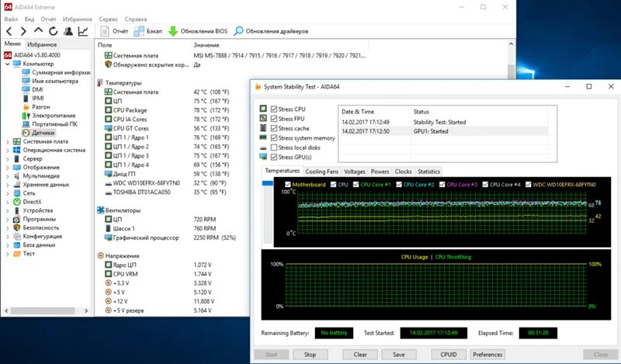Click the Clear button

pos(360,355)
